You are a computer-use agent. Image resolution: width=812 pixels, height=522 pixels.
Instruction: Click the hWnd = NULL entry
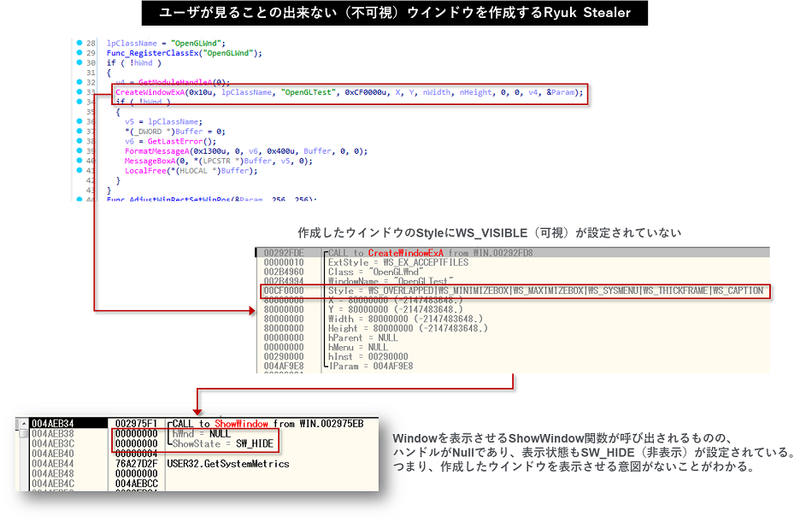(201, 433)
